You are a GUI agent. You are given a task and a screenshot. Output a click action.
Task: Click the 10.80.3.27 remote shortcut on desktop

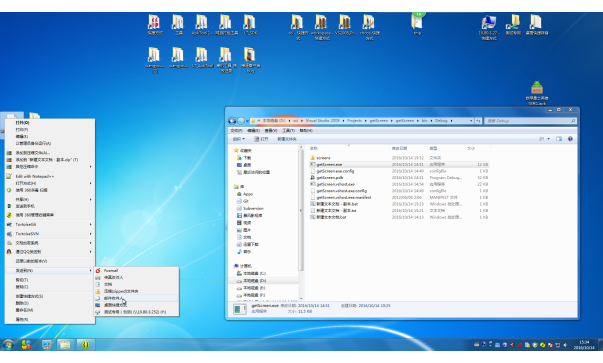click(489, 27)
